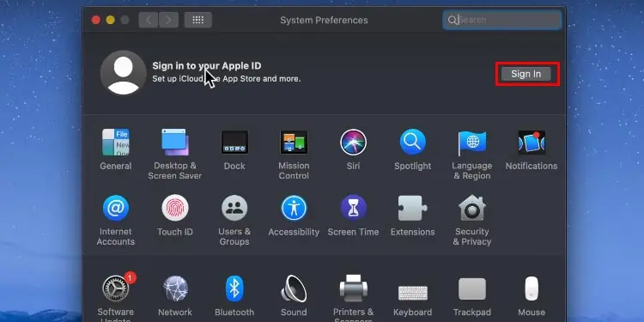Go back with the left chevron button
This screenshot has height=322, width=644.
(149, 20)
